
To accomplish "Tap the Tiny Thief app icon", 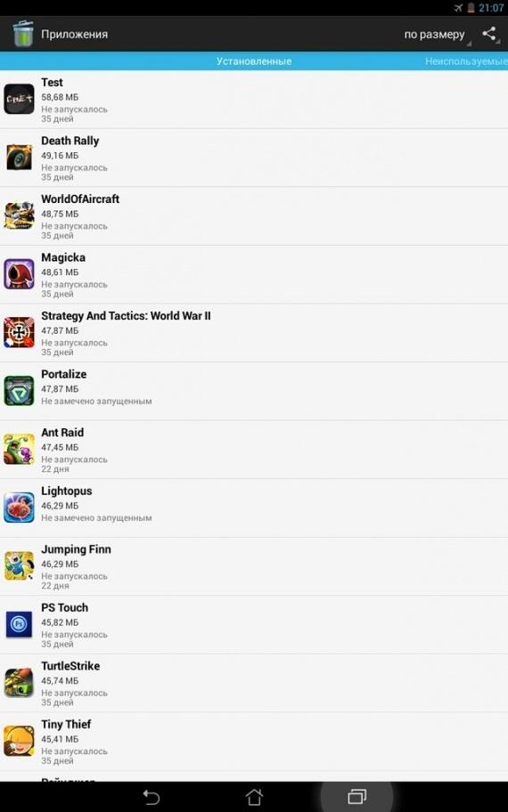I will 20,741.
